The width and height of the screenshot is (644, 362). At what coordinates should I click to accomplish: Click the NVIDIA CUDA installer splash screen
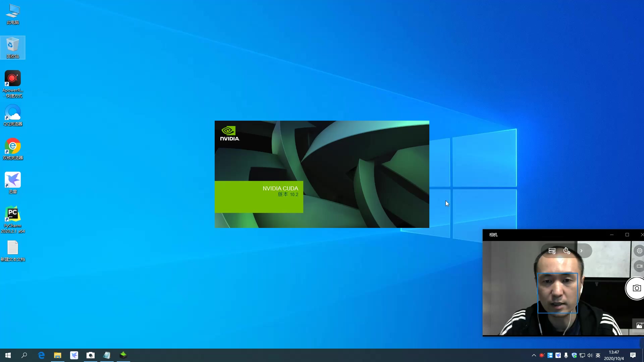[x=322, y=174]
